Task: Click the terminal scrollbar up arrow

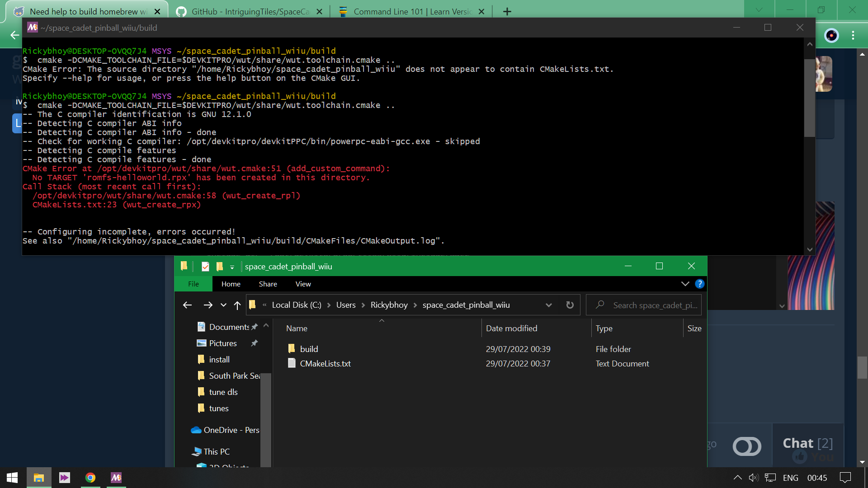Action: coord(810,44)
